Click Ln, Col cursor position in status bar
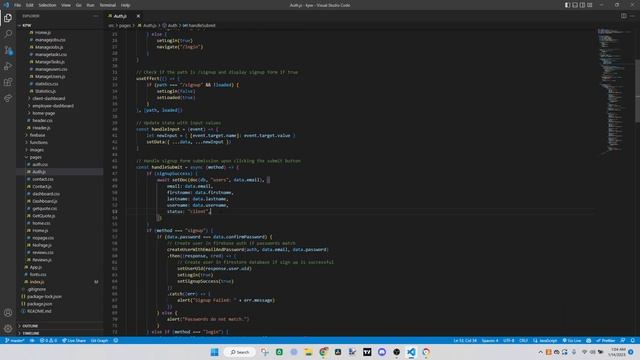640x360 pixels. 465,340
